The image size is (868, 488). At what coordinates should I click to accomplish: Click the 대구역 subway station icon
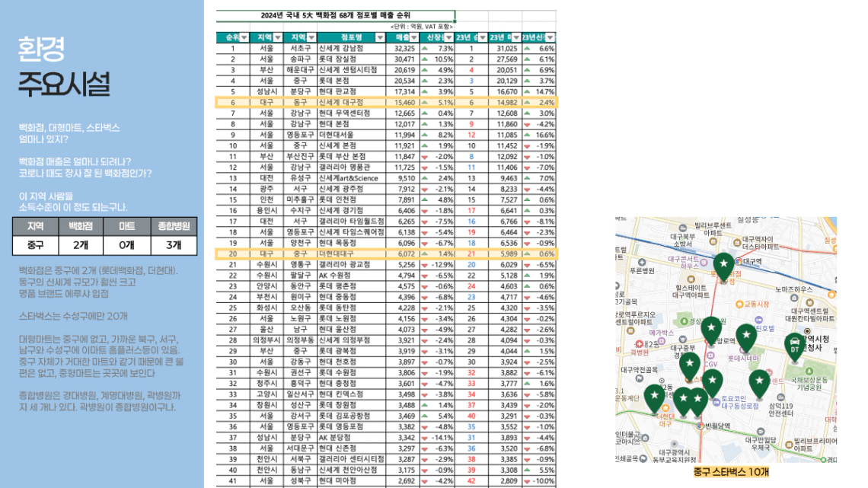point(739,260)
